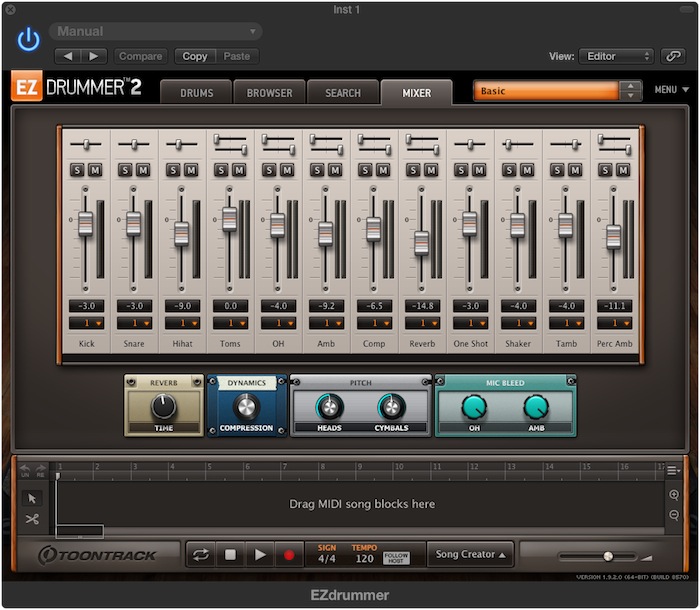
Task: Click the Pitch Cymbals knob
Action: (391, 407)
